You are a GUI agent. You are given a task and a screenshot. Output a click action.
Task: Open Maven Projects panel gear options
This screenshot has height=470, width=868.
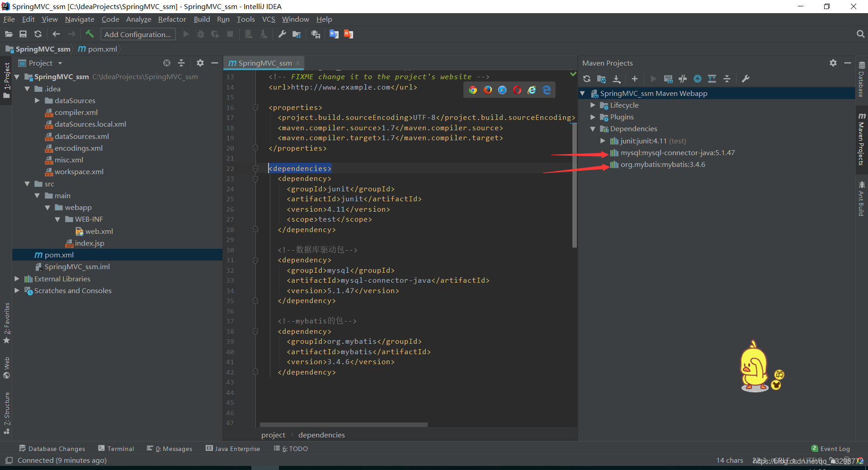coord(833,63)
